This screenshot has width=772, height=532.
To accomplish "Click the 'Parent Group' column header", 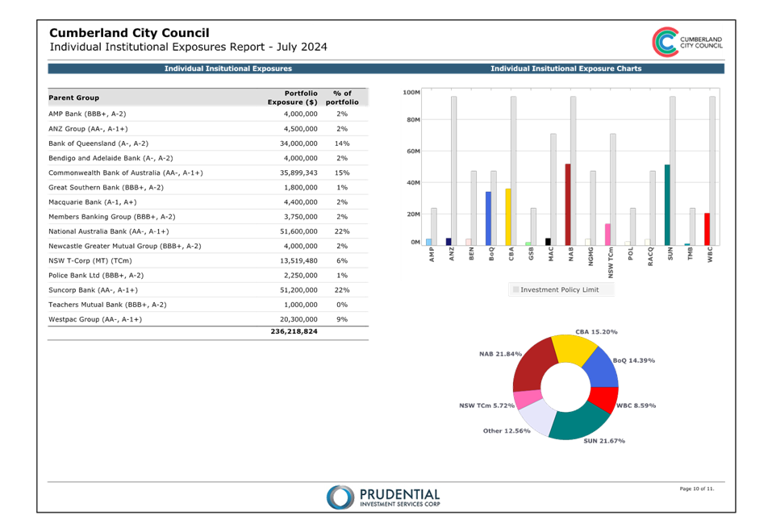I will click(74, 98).
